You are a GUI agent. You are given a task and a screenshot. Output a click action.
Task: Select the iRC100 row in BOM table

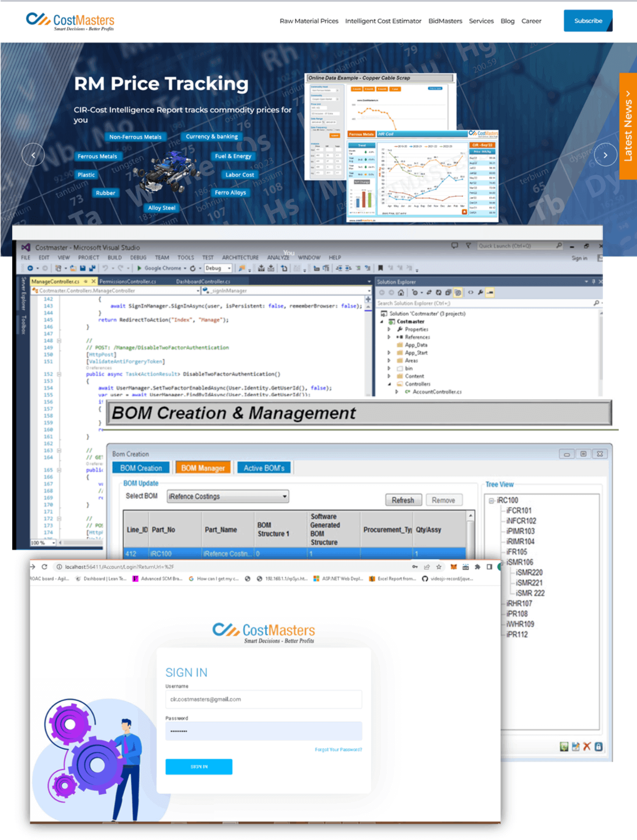[x=295, y=554]
